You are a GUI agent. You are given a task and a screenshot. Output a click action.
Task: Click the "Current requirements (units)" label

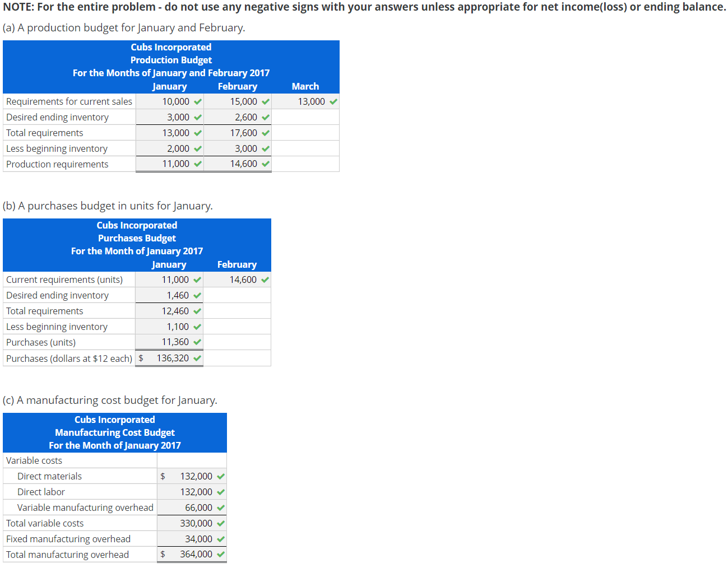click(x=64, y=280)
